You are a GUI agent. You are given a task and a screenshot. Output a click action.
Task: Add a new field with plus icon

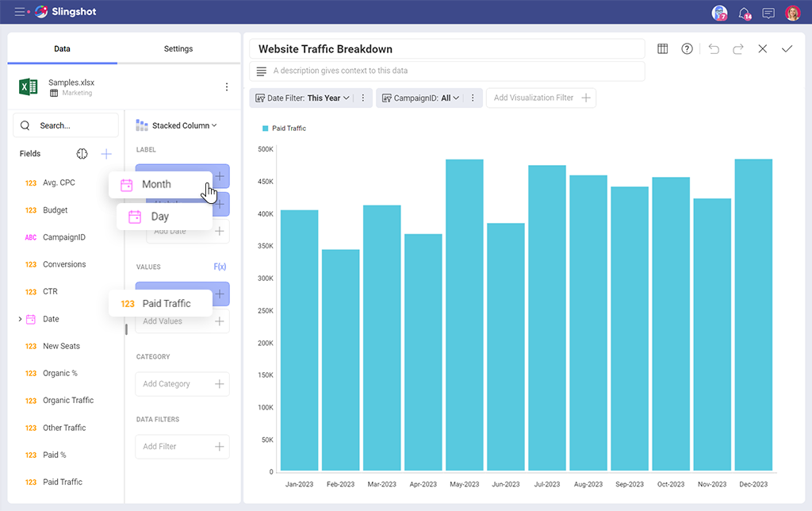pos(106,154)
